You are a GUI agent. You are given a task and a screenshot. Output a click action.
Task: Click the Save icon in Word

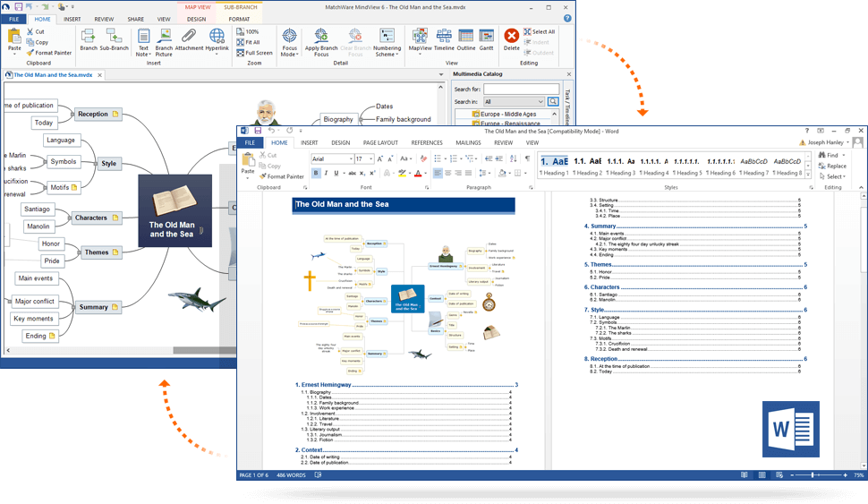258,131
